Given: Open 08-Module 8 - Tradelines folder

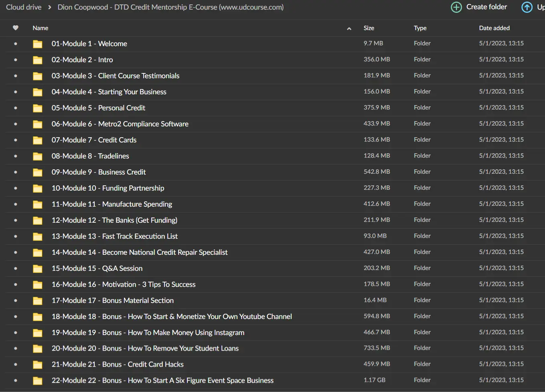Looking at the screenshot, I should tap(90, 156).
